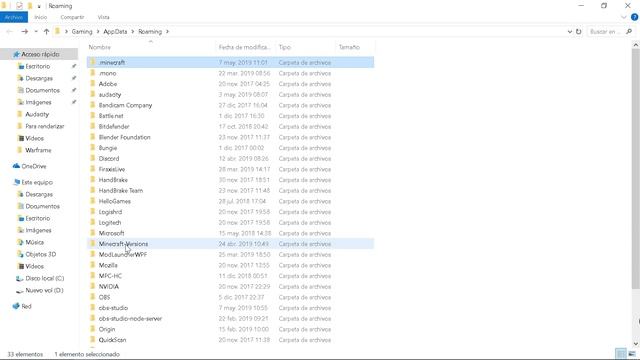Switch to large icons view
Screen dimensions: 640x360
632,354
